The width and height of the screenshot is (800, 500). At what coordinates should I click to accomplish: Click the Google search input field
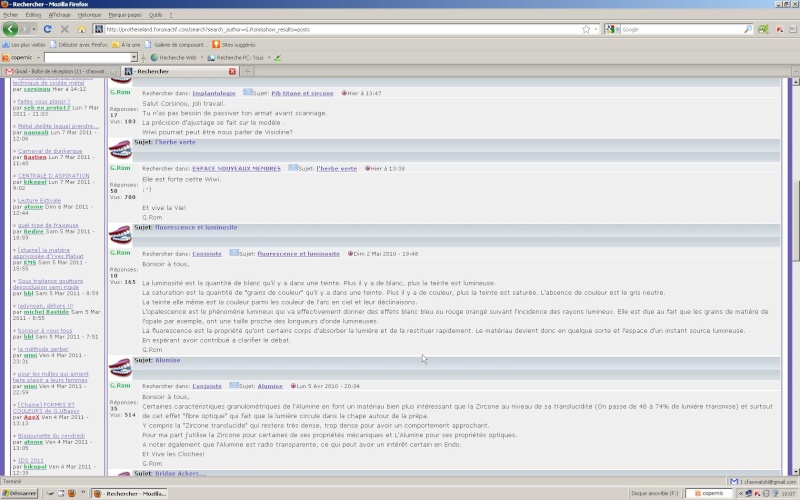tap(681, 29)
